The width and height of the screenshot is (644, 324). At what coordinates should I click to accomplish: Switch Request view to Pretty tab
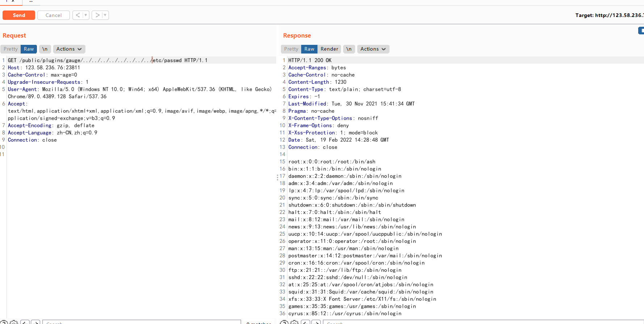pos(10,49)
